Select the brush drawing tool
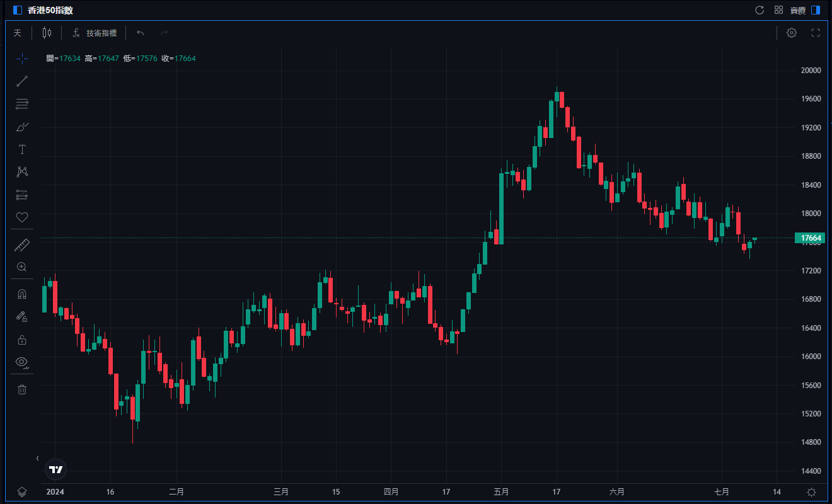The width and height of the screenshot is (832, 504). [x=22, y=127]
